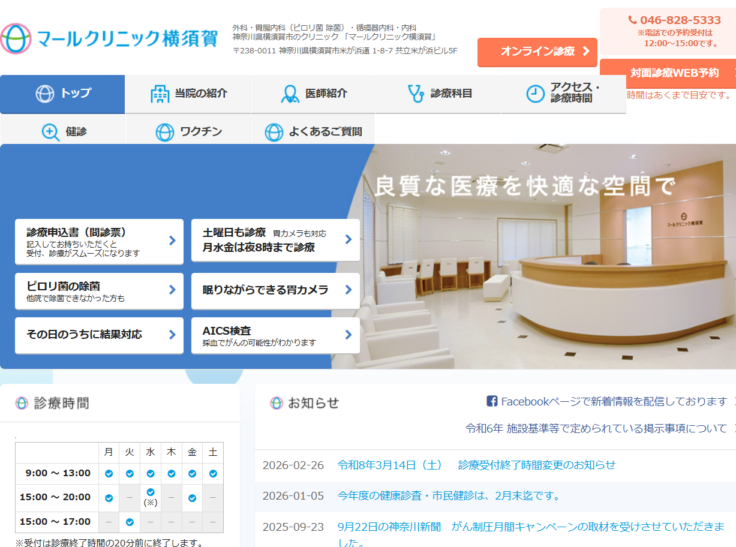Click the building icon for 当院の紹介
The height and width of the screenshot is (547, 736).
160,94
